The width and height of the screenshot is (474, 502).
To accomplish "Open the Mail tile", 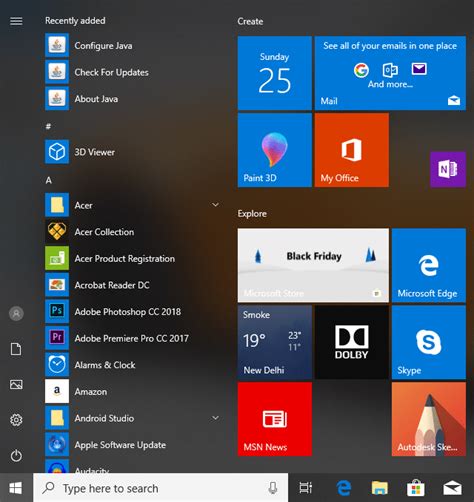I will 390,73.
